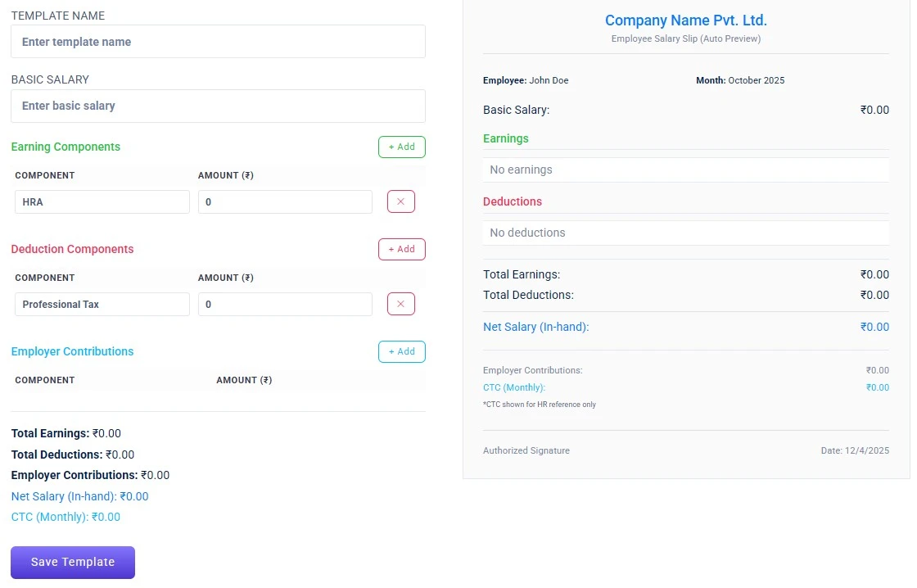The width and height of the screenshot is (917, 588).
Task: Click the Enter basic salary field
Action: [218, 106]
